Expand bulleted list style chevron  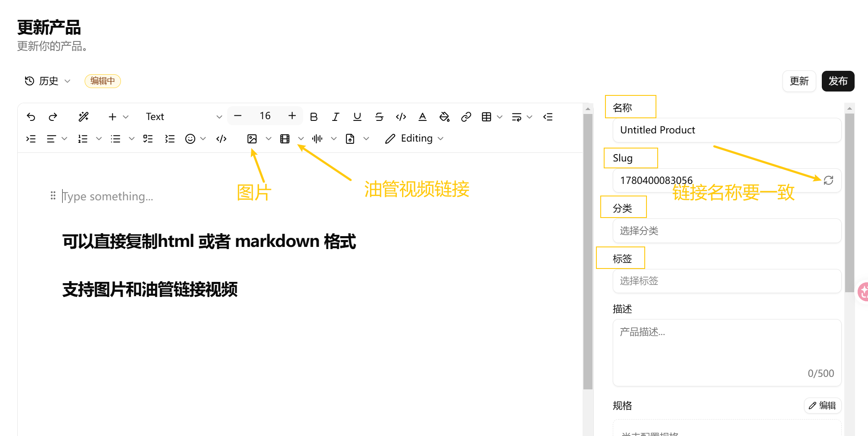pos(132,139)
